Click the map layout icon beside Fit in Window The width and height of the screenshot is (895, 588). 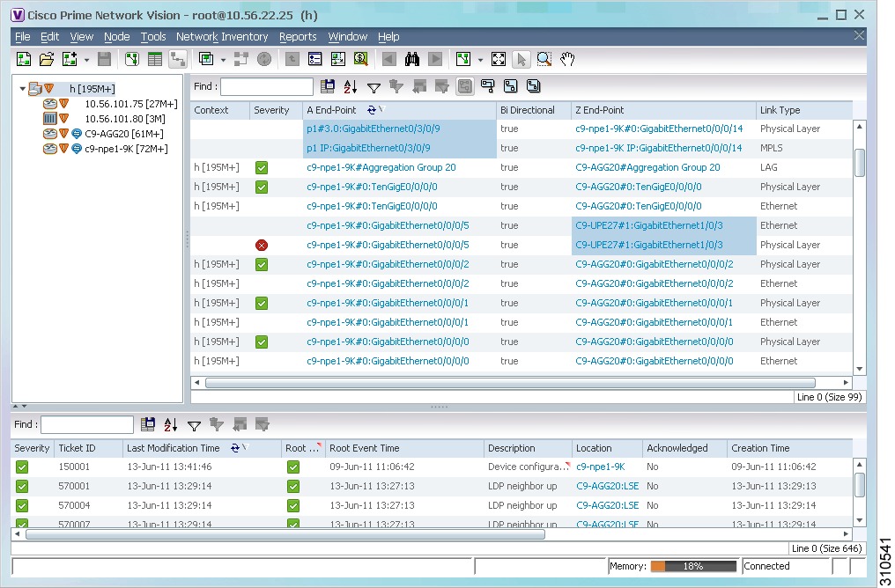pyautogui.click(x=462, y=59)
